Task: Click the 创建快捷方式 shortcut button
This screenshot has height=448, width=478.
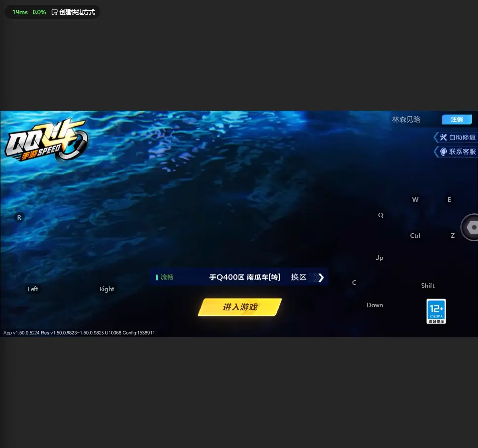Action: click(73, 12)
